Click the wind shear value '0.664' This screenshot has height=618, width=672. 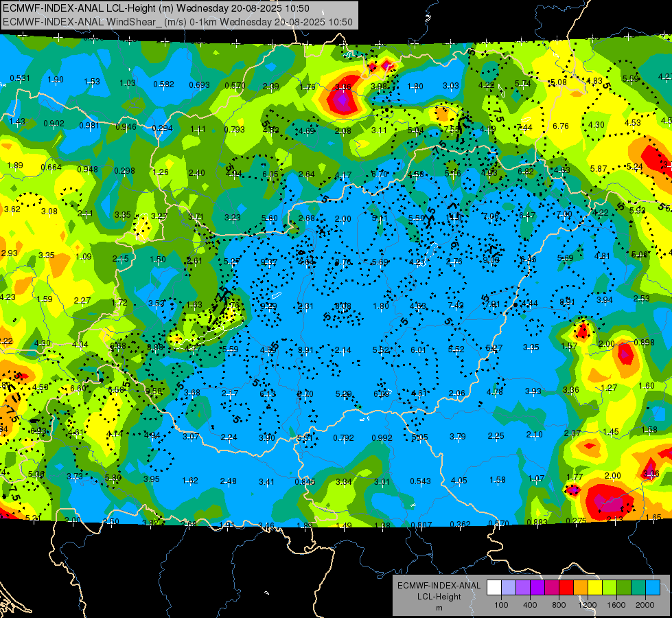(51, 168)
